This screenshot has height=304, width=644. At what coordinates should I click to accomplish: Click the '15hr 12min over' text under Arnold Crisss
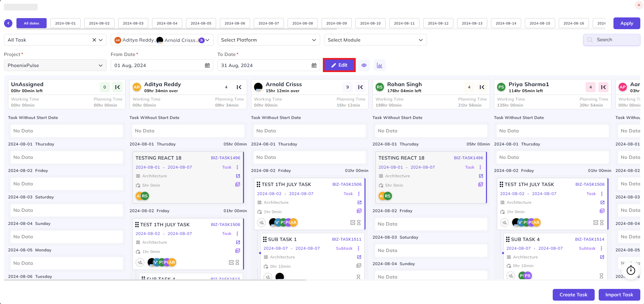[283, 91]
